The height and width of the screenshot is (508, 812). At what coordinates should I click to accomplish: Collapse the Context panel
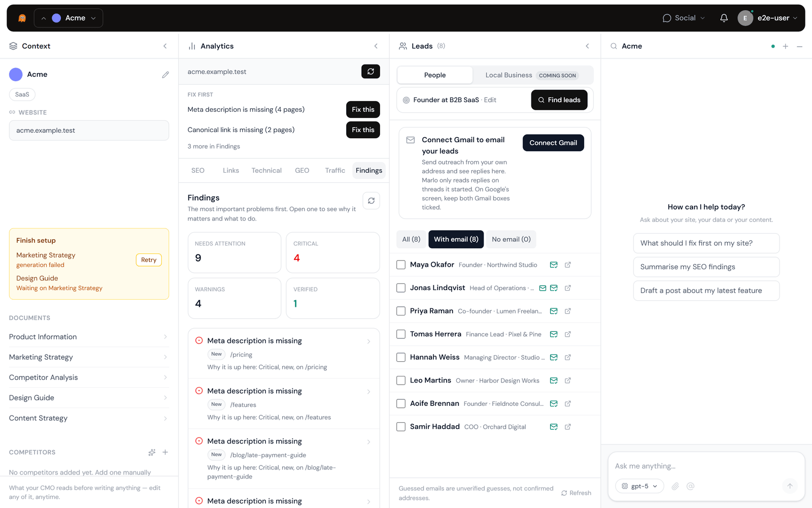(x=165, y=46)
